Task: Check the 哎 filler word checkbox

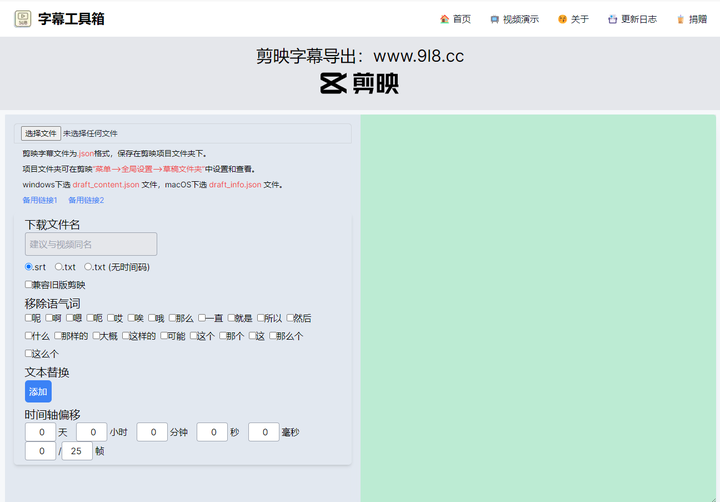Action: [111, 317]
